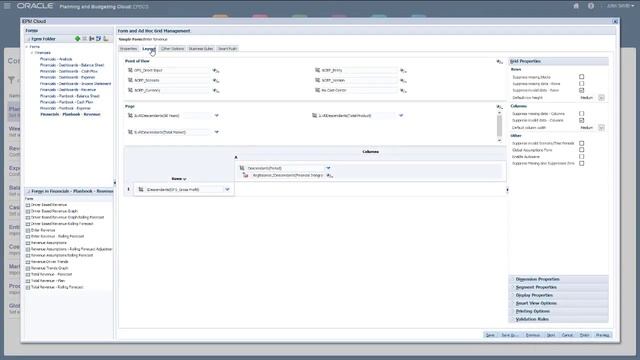Open the OFS_Gross Profit row dropdown
Screen dimensions: 640x360
227,189
